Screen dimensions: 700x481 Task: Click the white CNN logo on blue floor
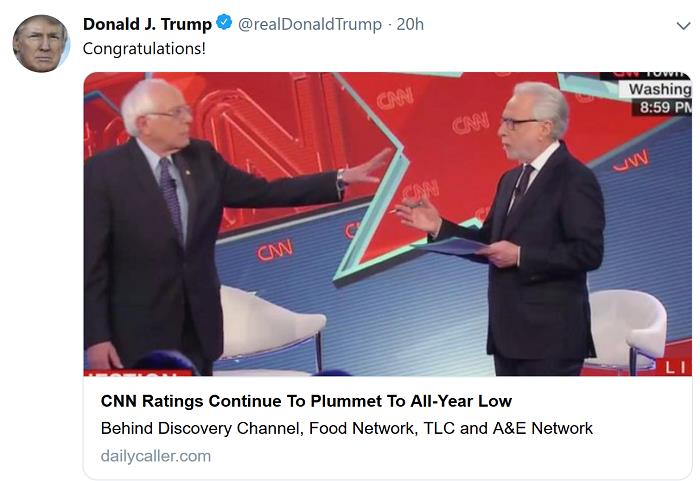click(x=275, y=251)
